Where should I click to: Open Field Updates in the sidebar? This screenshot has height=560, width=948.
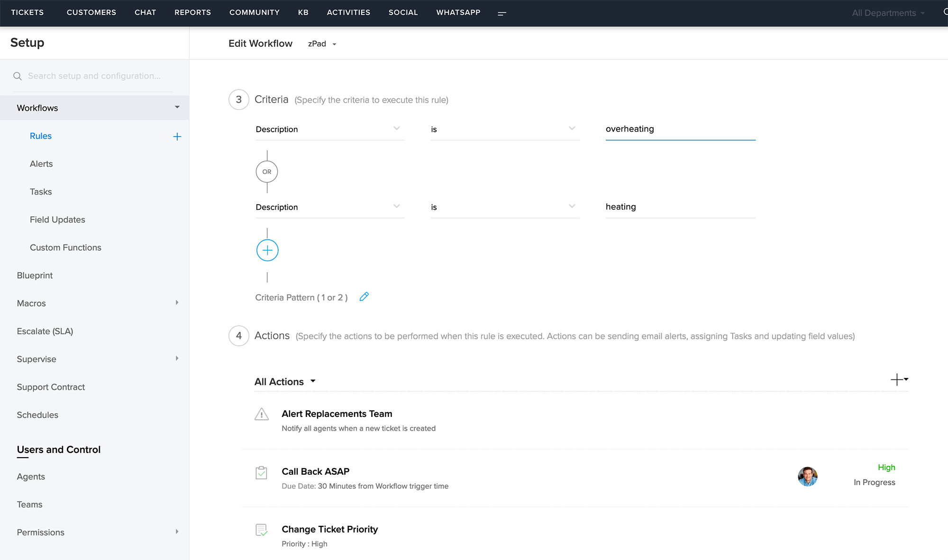tap(57, 220)
